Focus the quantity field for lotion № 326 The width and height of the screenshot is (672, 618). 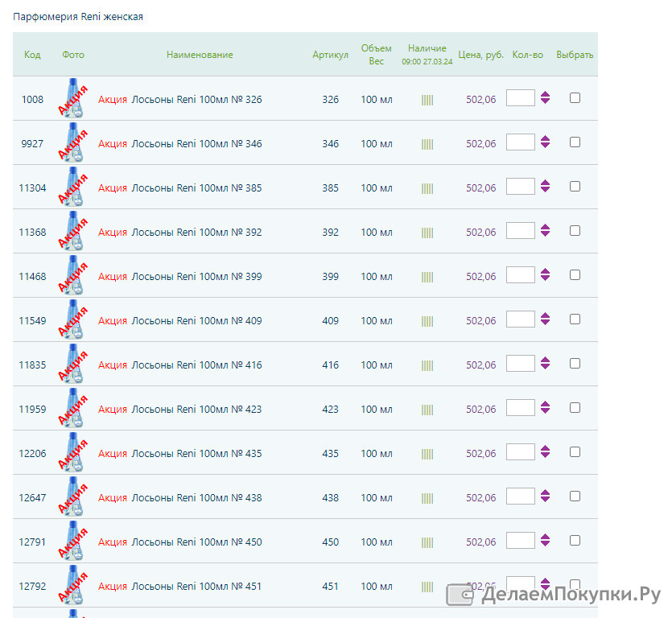(x=520, y=97)
